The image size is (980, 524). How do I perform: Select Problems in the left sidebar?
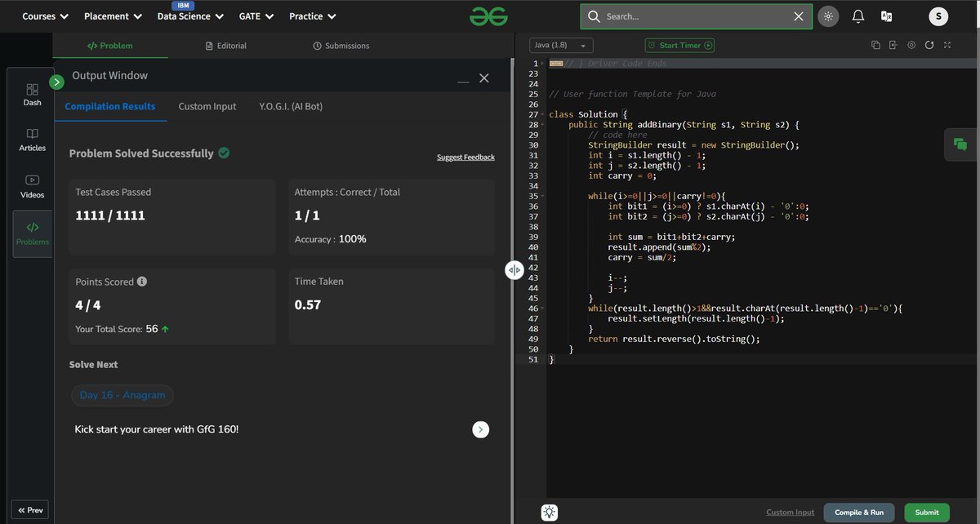click(33, 233)
